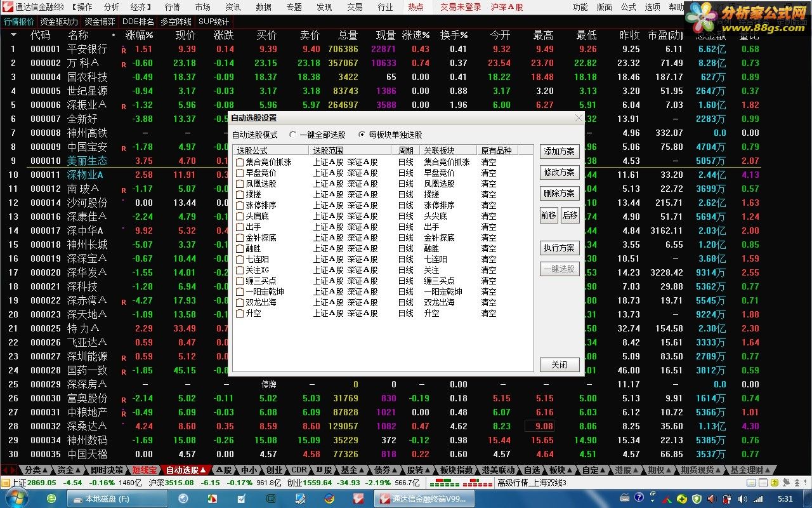This screenshot has height=508, width=812.
Task: Expand the 基金 bottom tab menu
Action: coord(352,471)
